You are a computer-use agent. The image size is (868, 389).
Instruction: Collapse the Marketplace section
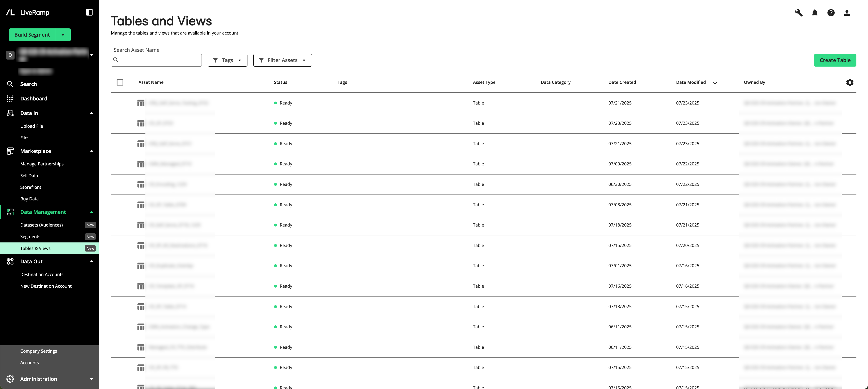tap(92, 151)
